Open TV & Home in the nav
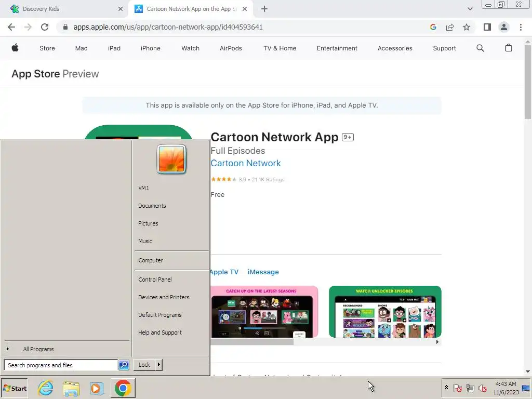 click(x=280, y=48)
